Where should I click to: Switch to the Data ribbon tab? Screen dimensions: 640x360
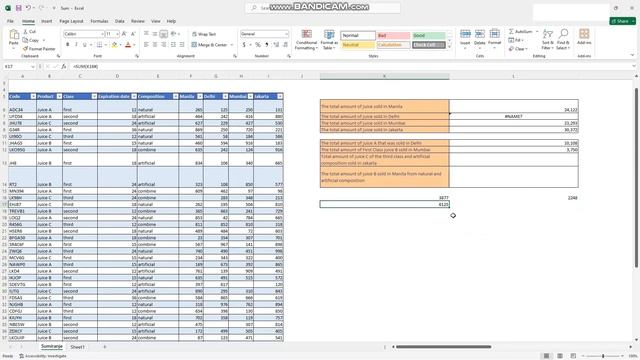[x=120, y=21]
